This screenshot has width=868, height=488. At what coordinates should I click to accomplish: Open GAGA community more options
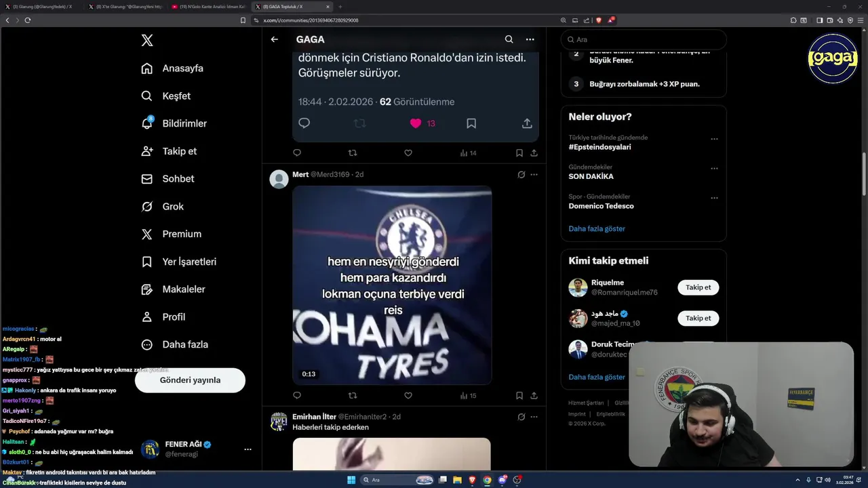pos(530,39)
